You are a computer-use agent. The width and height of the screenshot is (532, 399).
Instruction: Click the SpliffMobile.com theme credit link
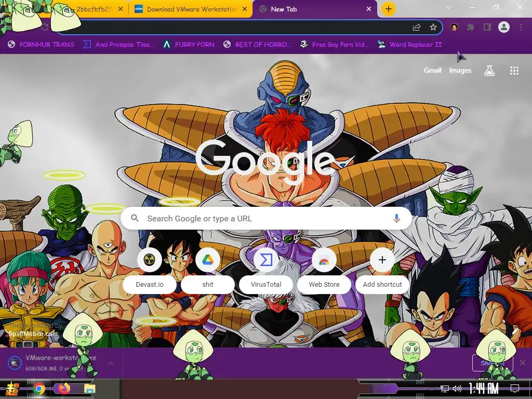(33, 334)
